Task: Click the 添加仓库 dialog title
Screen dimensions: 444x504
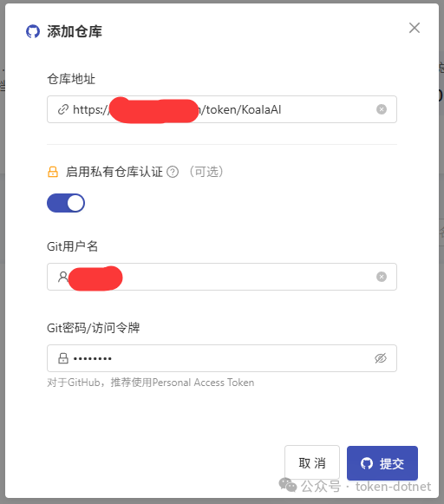Action: pos(75,31)
